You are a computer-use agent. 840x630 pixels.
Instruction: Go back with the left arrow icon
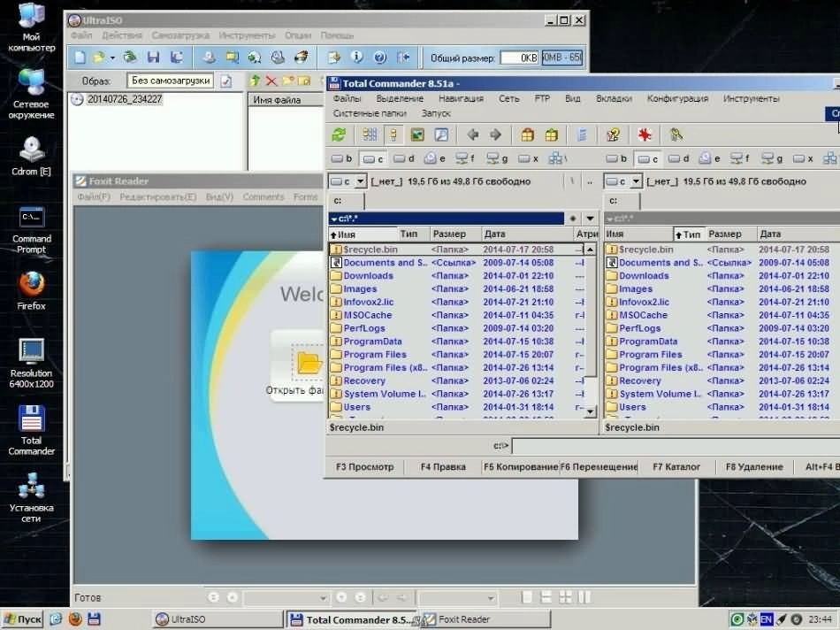[x=472, y=135]
